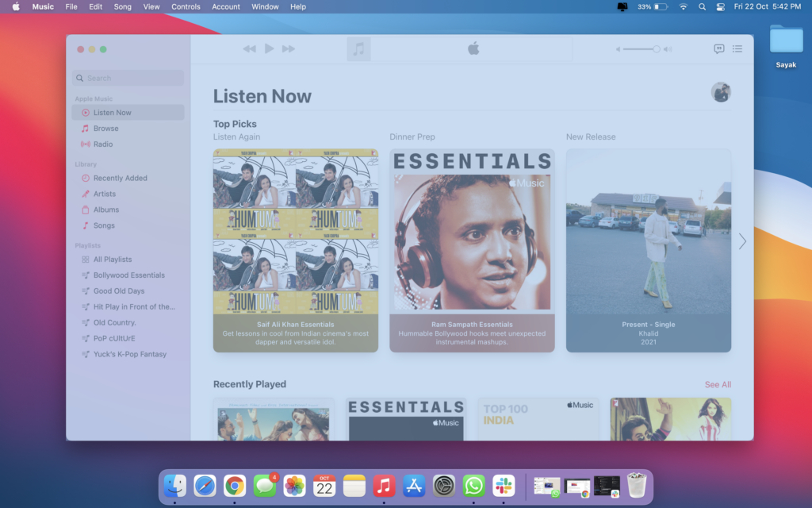Skip to the next track
The height and width of the screenshot is (508, 812).
(x=289, y=48)
